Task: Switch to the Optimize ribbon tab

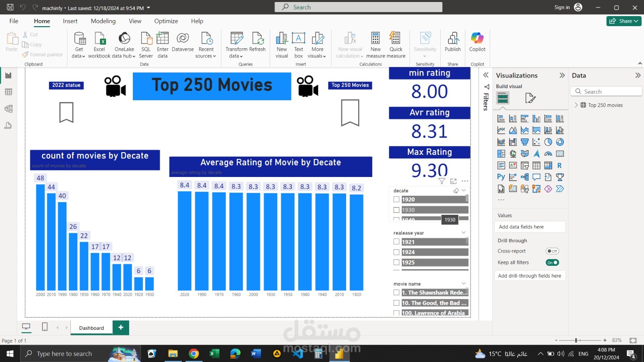Action: (166, 21)
